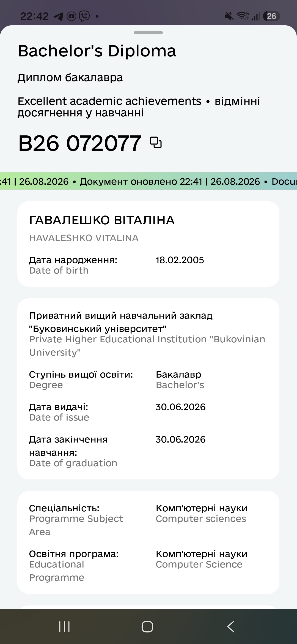Tap the muted sound icon in status bar

point(229,16)
